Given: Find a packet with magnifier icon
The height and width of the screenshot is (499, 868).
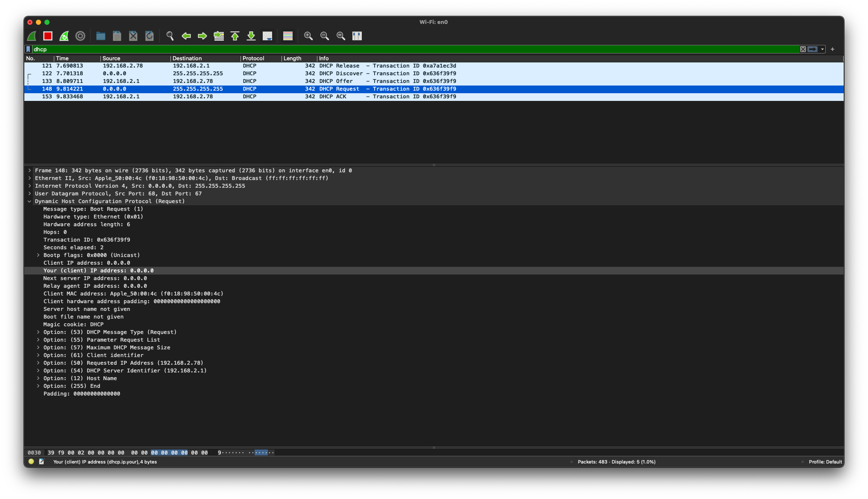Looking at the screenshot, I should coord(170,36).
